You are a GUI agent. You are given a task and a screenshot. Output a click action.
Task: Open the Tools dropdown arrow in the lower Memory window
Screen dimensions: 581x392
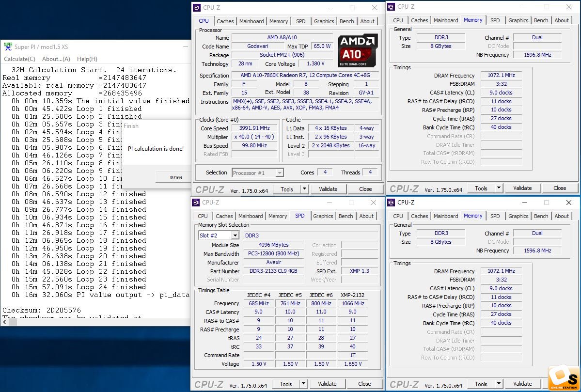click(x=499, y=384)
